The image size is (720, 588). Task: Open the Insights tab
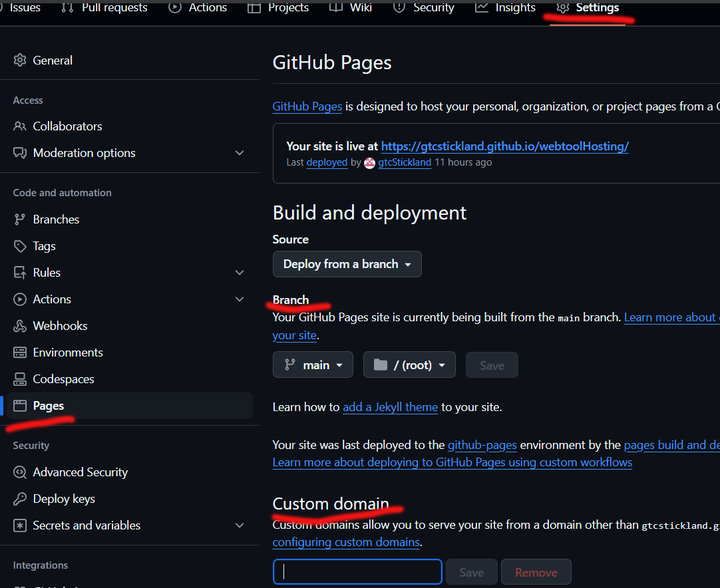505,8
